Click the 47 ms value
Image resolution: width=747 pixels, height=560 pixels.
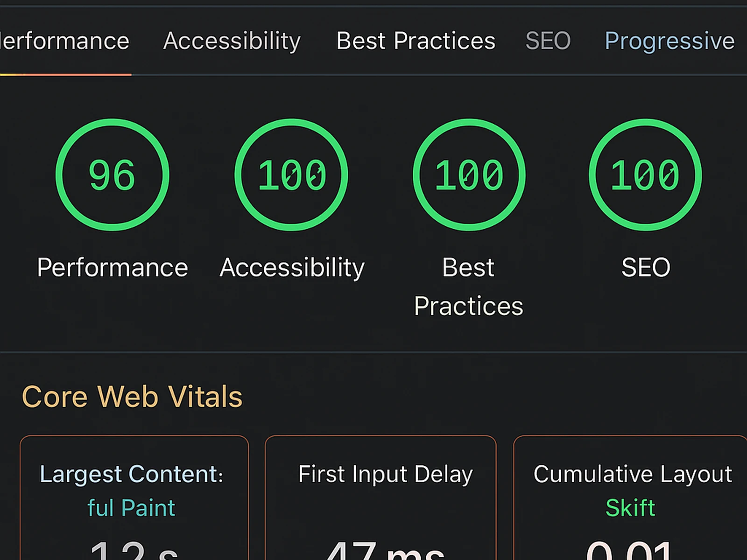click(385, 550)
